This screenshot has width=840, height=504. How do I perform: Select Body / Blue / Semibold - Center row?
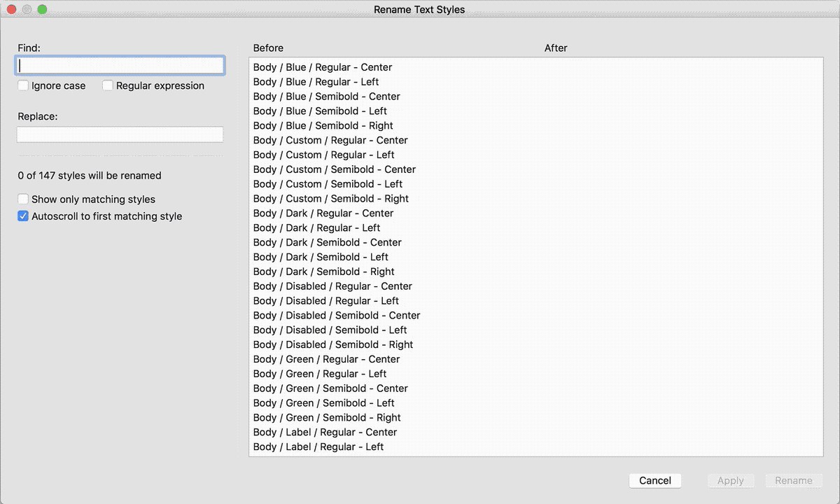536,97
